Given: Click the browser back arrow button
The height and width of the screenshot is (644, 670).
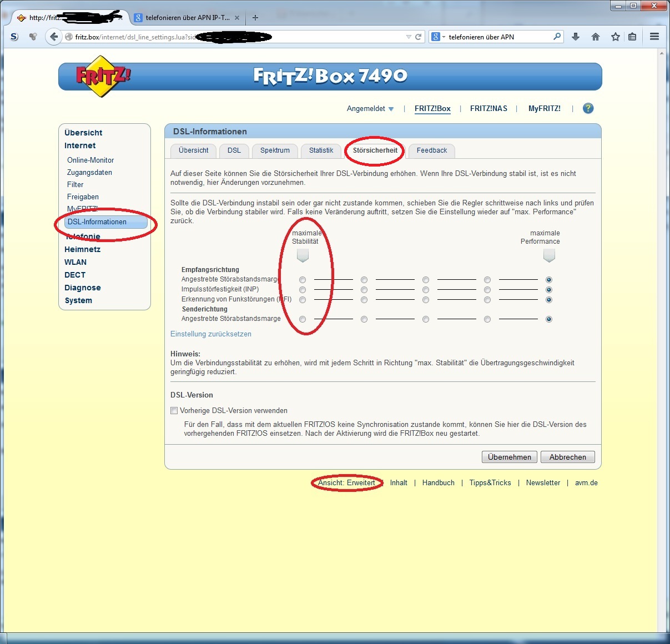Looking at the screenshot, I should coord(53,37).
